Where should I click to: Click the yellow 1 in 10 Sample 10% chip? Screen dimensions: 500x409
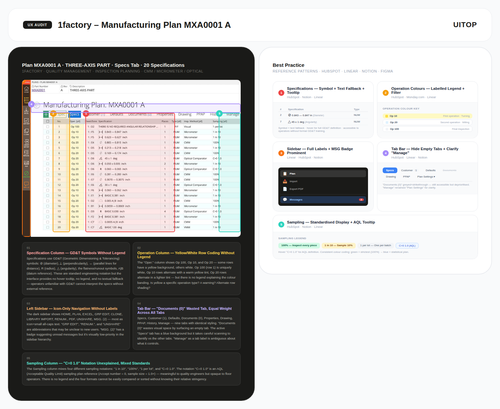tap(338, 245)
